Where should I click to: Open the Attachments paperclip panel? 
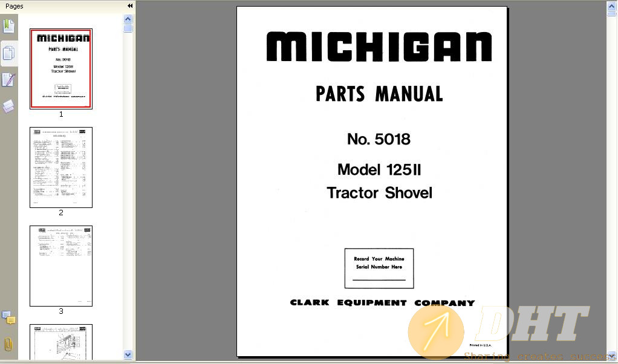point(8,345)
